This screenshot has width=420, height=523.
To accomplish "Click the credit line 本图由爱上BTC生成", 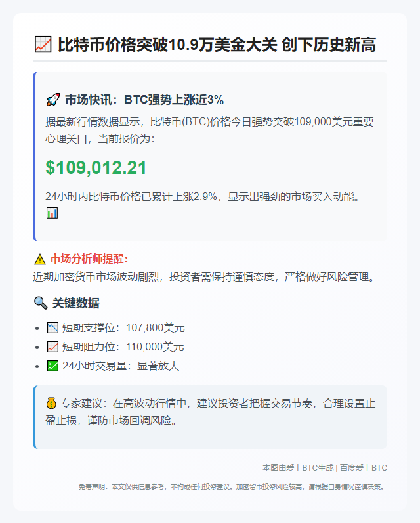I will click(x=298, y=468).
